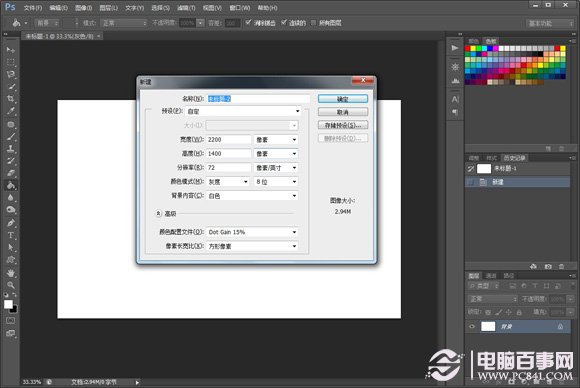Click the 确定 OK button
Viewport: 580px width, 388px height.
tap(343, 99)
